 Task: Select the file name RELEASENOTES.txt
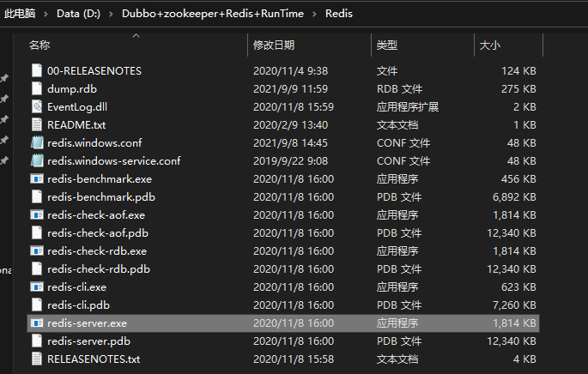[94, 359]
